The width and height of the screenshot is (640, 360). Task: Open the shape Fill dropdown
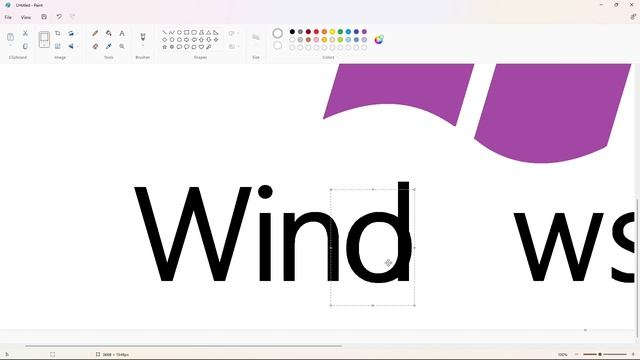click(x=233, y=47)
